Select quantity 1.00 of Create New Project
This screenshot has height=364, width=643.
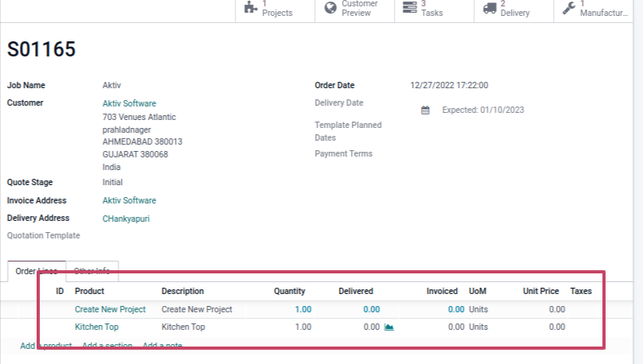tap(303, 309)
